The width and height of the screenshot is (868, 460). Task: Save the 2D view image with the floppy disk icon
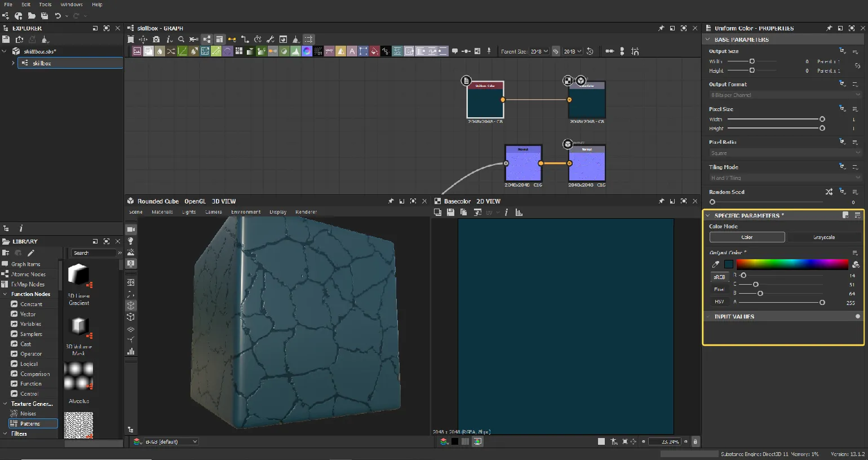point(450,213)
